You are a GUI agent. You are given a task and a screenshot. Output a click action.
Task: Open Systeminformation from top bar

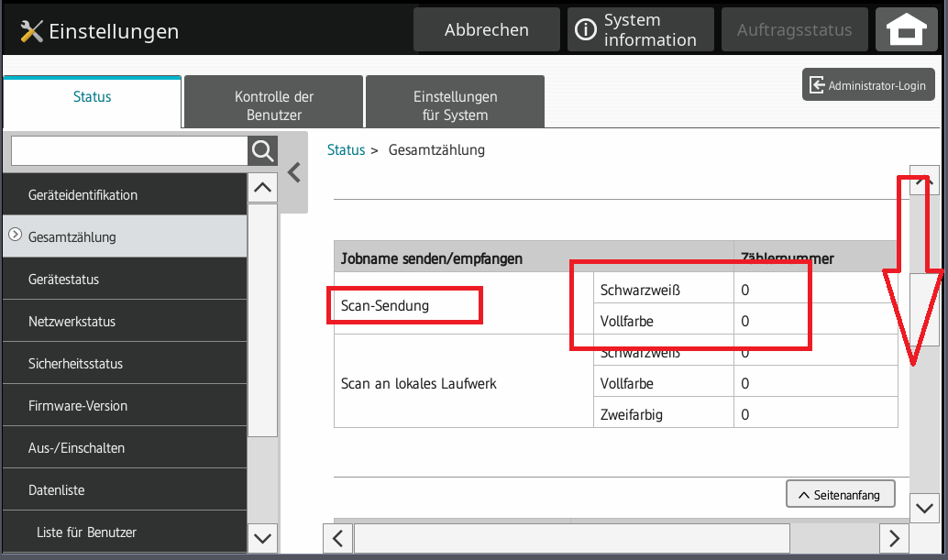[640, 30]
